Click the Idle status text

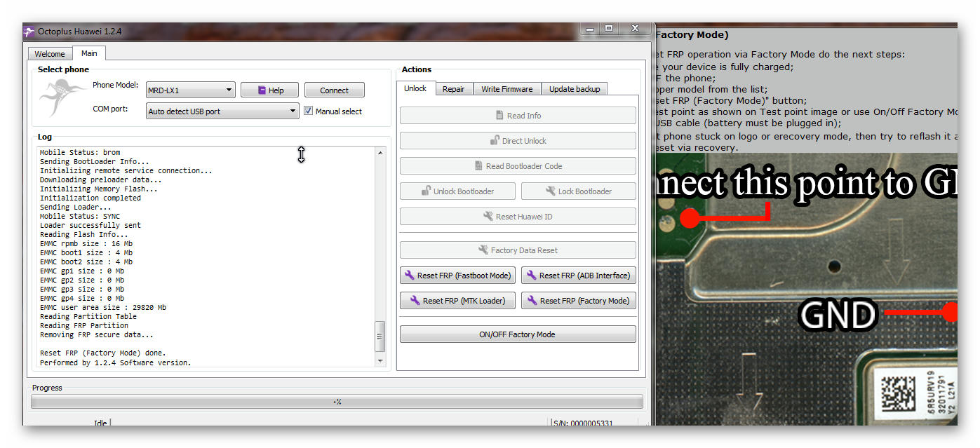pos(100,423)
